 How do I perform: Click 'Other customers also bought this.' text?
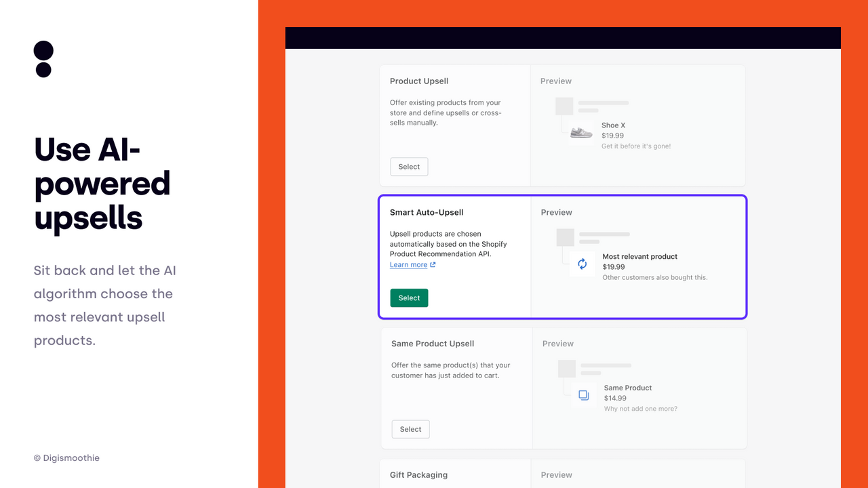[655, 277]
